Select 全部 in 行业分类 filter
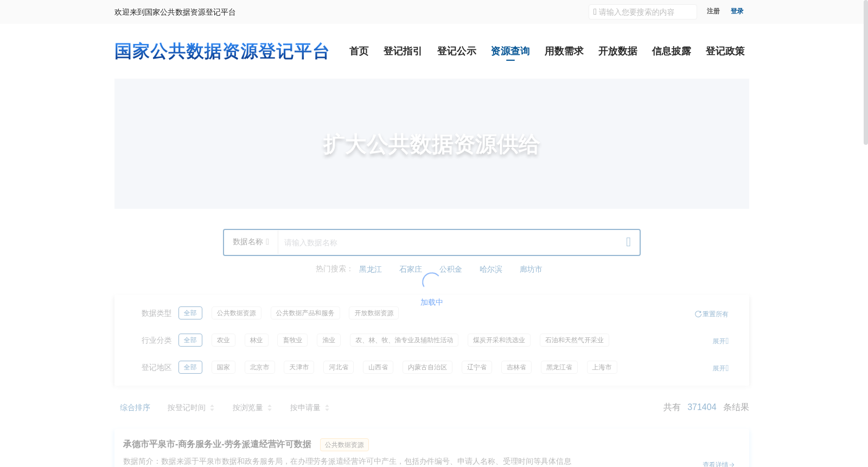 [190, 340]
